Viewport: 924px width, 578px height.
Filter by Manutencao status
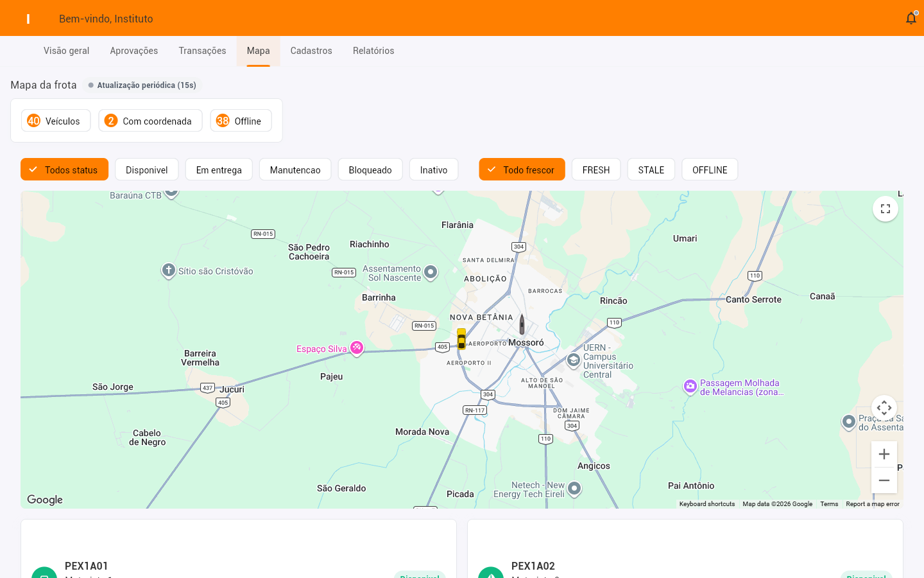click(x=295, y=170)
